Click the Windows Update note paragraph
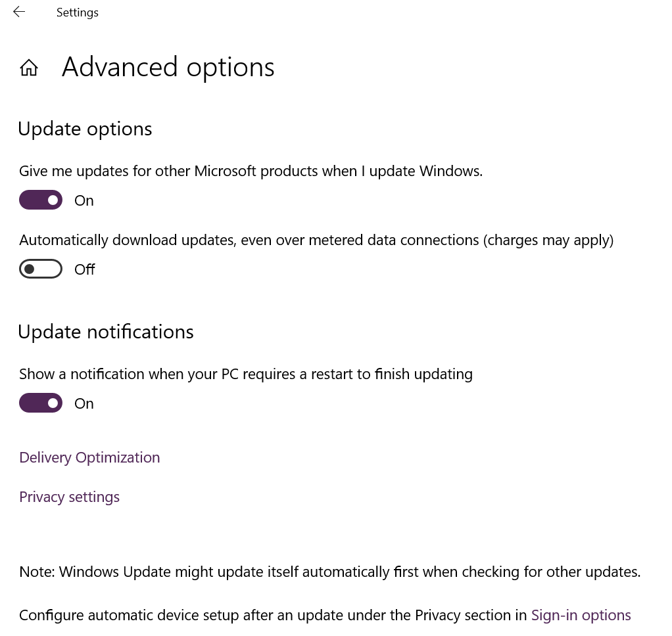Image resolution: width=672 pixels, height=636 pixels. coord(330,572)
